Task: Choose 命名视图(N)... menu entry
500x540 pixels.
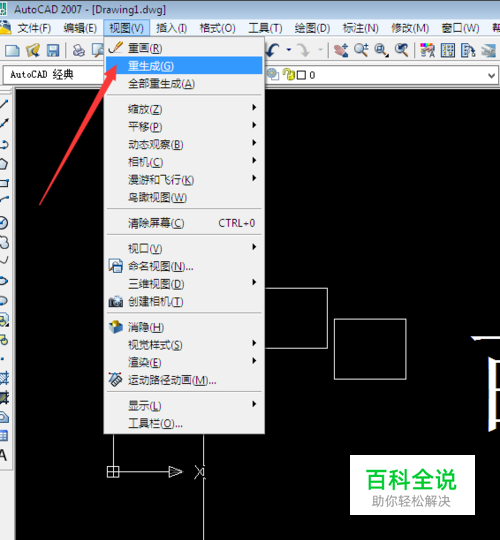Action: (184, 266)
